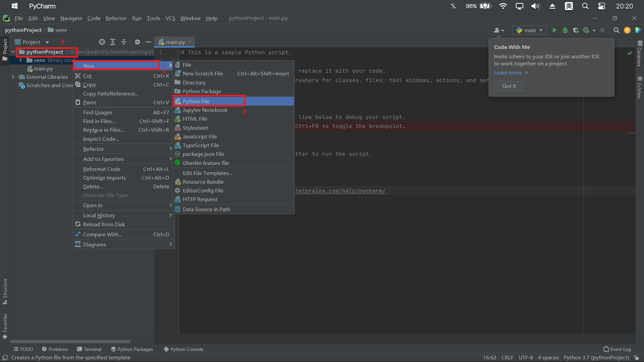
Task: Open the SciView side tool window
Action: click(639, 87)
